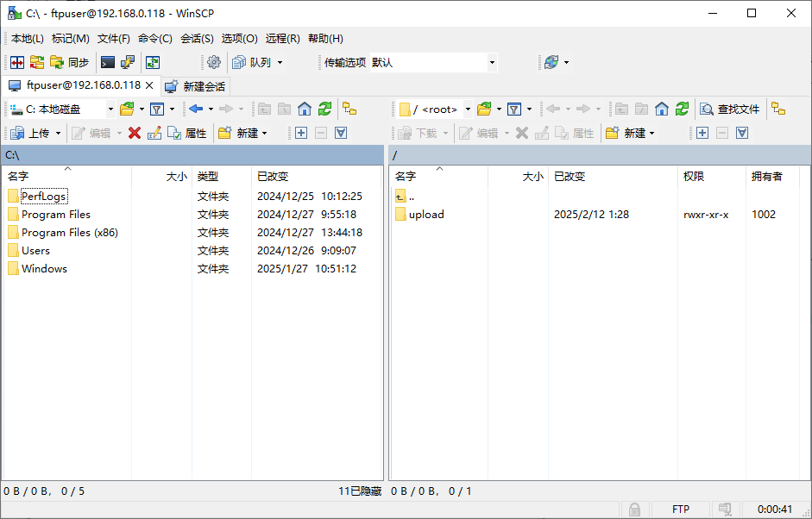812x519 pixels.
Task: Go to remote home directory icon
Action: pyautogui.click(x=661, y=109)
